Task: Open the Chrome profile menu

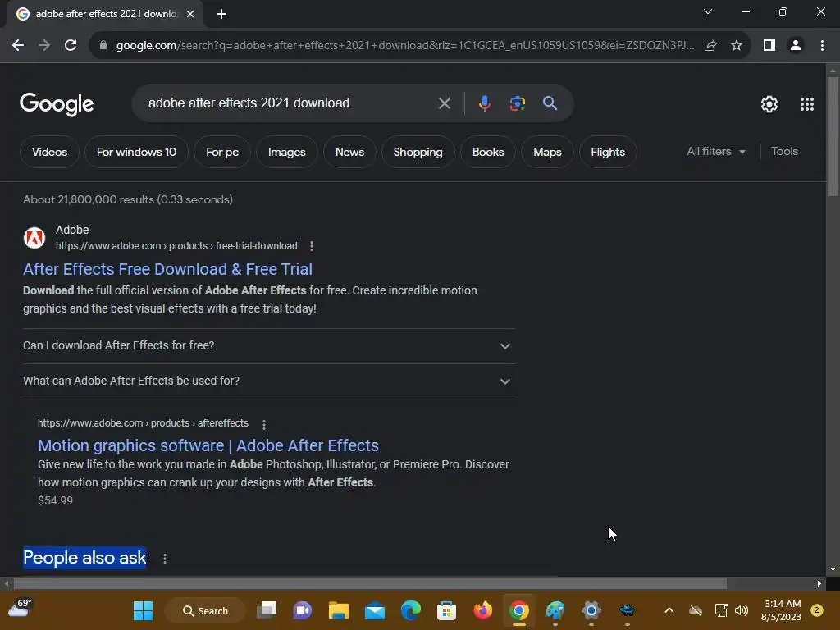Action: coord(796,46)
